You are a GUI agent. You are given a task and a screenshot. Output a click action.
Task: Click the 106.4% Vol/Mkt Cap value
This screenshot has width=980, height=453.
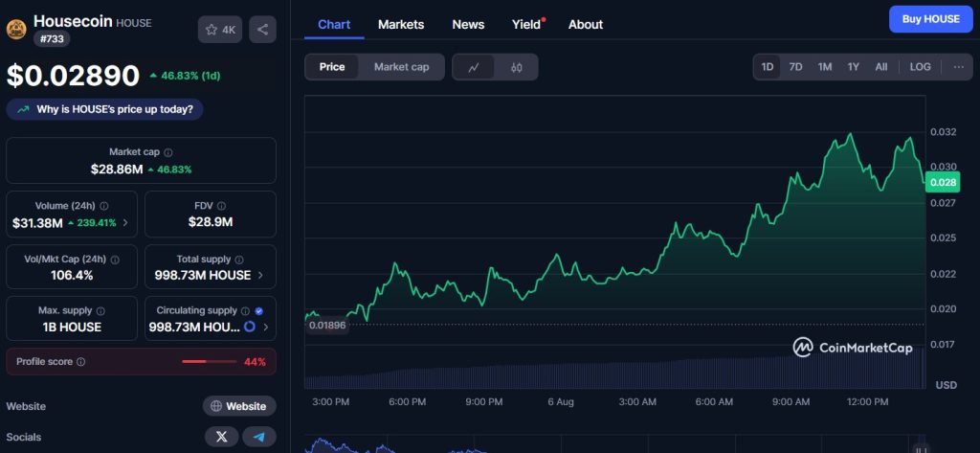coord(72,275)
